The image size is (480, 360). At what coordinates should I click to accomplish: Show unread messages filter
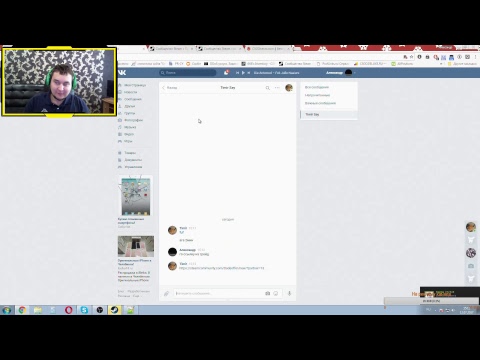317,95
